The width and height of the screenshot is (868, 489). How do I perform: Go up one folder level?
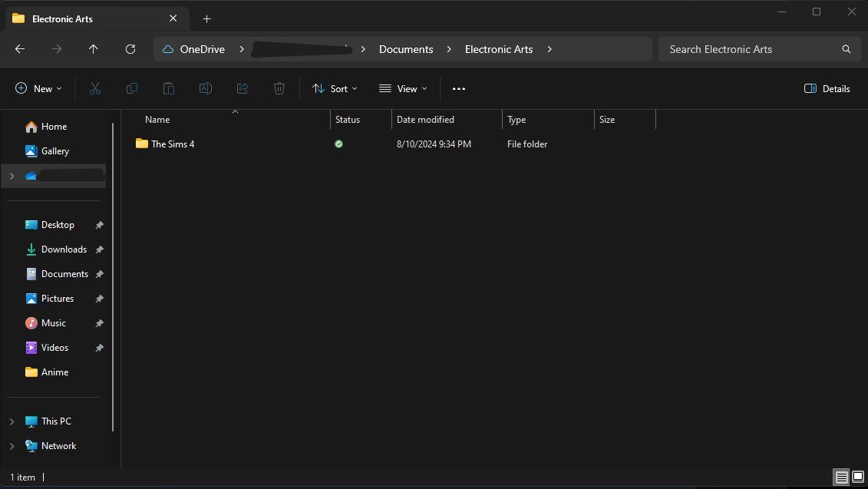(x=93, y=49)
